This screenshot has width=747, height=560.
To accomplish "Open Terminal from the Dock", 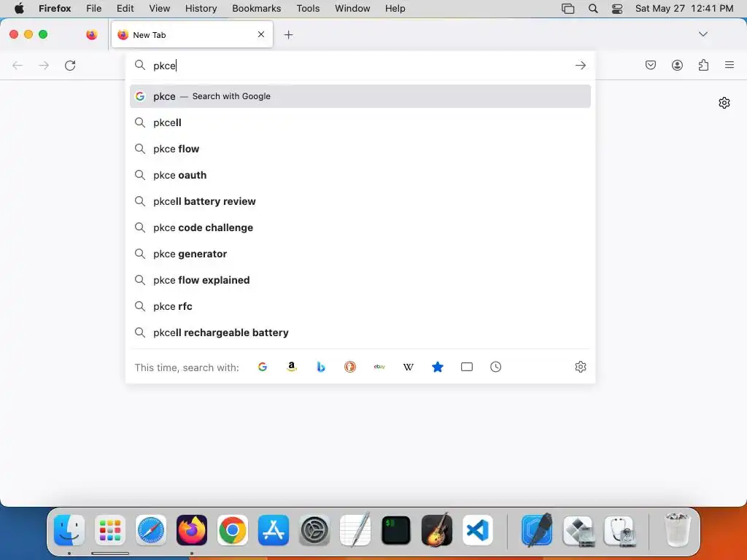I will [396, 530].
